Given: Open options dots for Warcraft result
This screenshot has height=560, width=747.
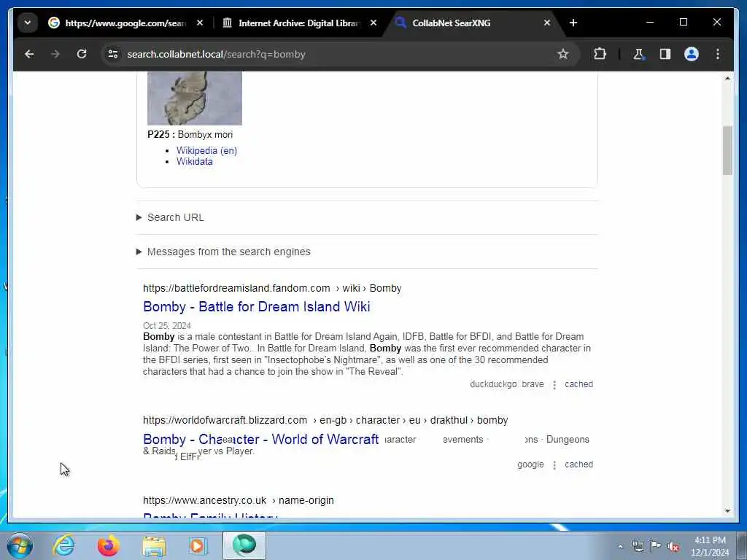Looking at the screenshot, I should [554, 464].
